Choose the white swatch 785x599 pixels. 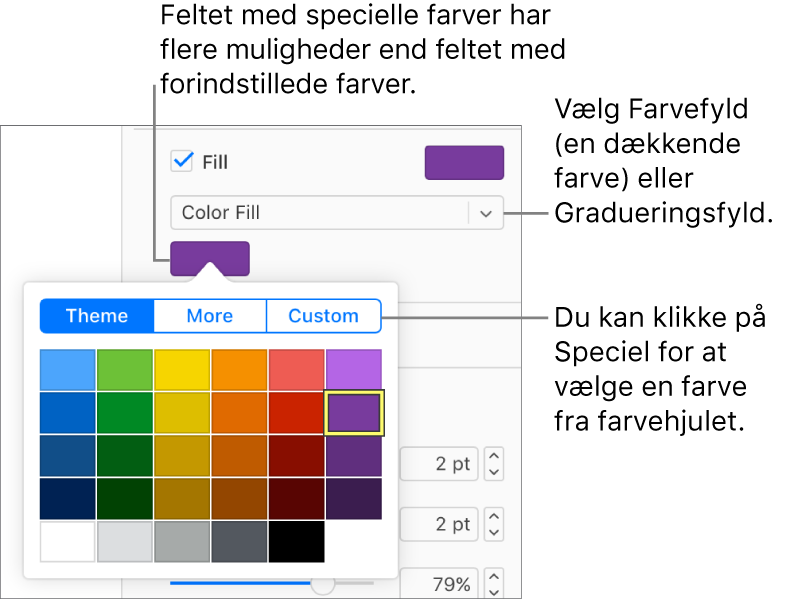(68, 541)
